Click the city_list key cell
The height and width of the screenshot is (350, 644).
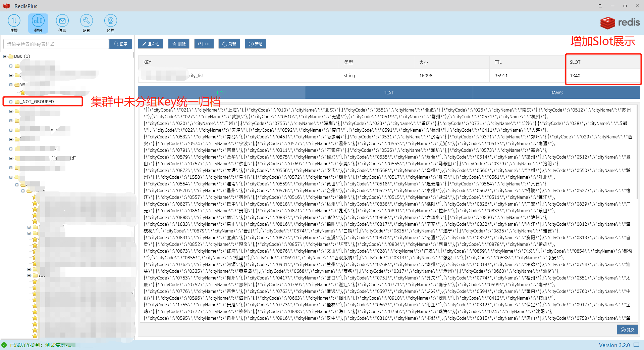(238, 76)
